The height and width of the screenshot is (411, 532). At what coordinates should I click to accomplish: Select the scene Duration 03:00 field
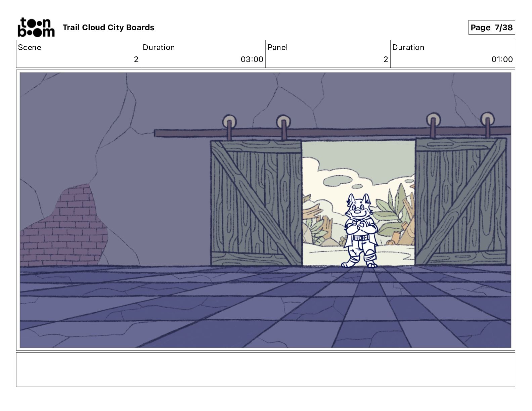click(203, 54)
